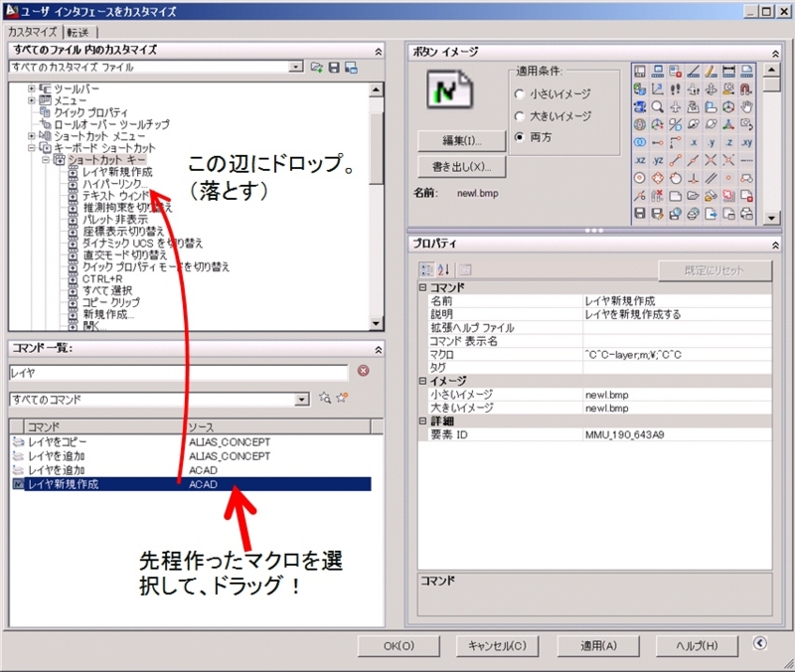Click the OK(O) button
The image size is (795, 672).
click(398, 645)
